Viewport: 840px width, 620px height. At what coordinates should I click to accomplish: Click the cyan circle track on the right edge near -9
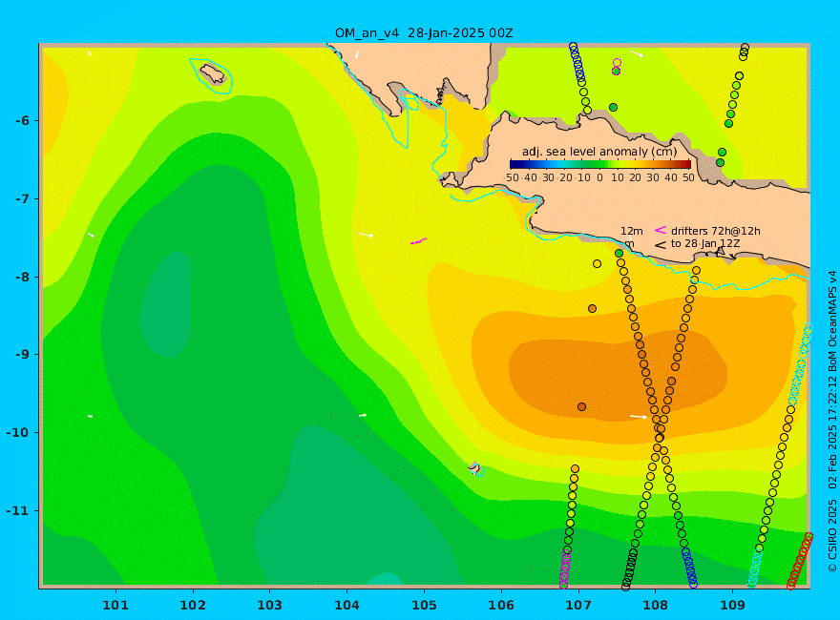point(800,362)
